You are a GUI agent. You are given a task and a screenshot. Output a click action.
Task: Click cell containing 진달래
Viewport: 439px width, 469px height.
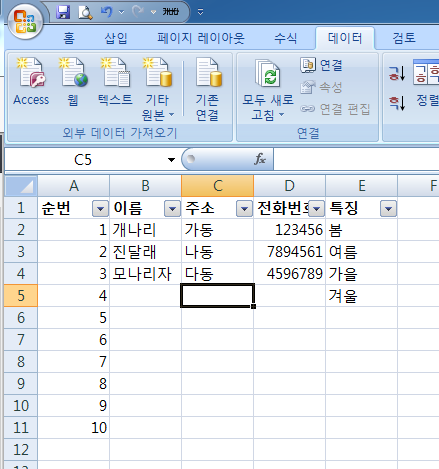(x=146, y=252)
